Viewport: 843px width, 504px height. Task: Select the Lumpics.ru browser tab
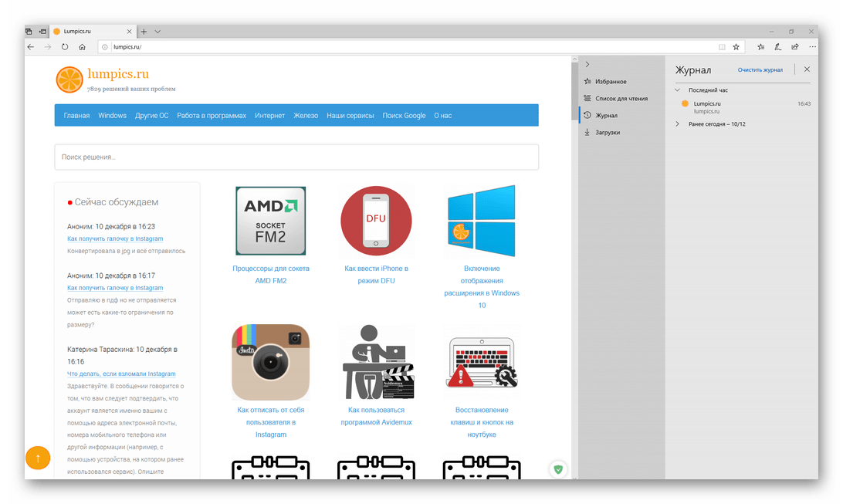point(93,31)
